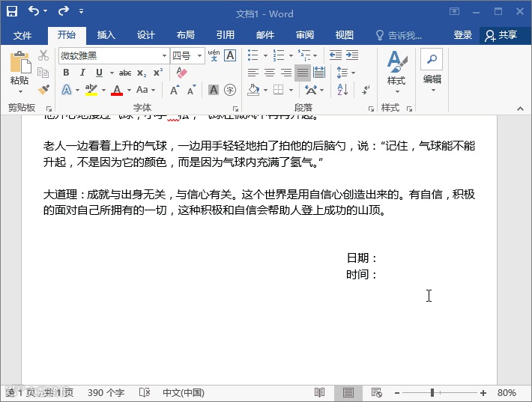Decrease paragraph indent

tap(336, 55)
